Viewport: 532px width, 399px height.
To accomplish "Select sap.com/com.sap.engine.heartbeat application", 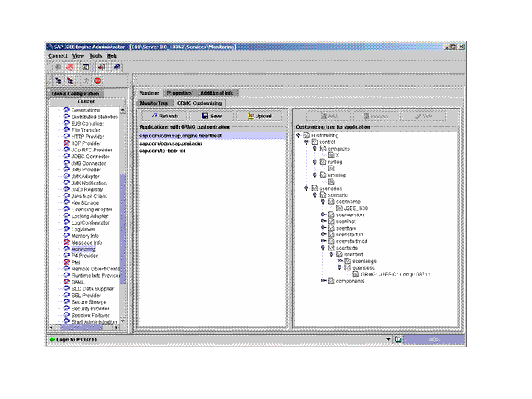I will click(x=212, y=136).
